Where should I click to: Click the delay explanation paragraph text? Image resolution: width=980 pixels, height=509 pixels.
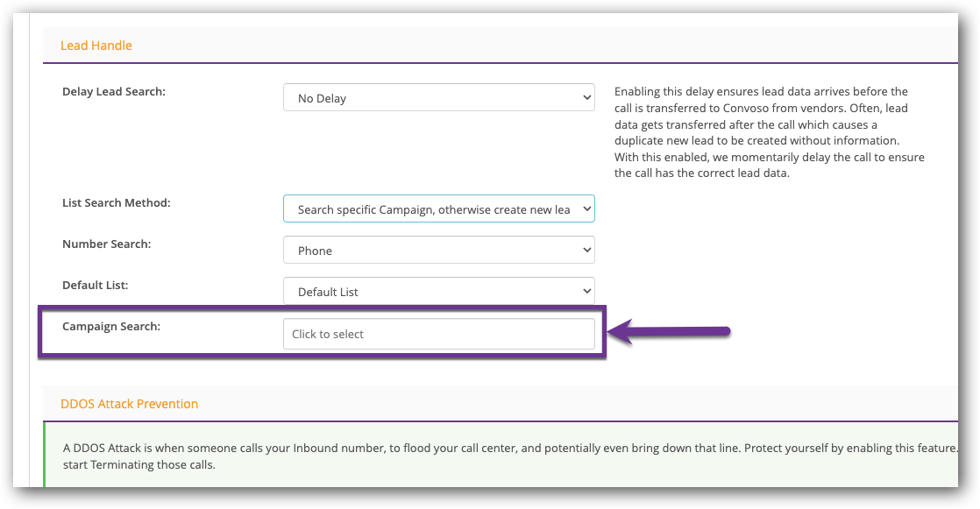[769, 131]
